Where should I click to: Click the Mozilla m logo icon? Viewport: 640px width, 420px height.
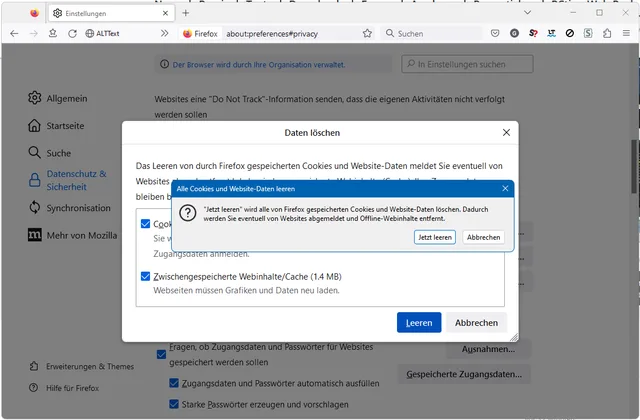click(x=35, y=235)
